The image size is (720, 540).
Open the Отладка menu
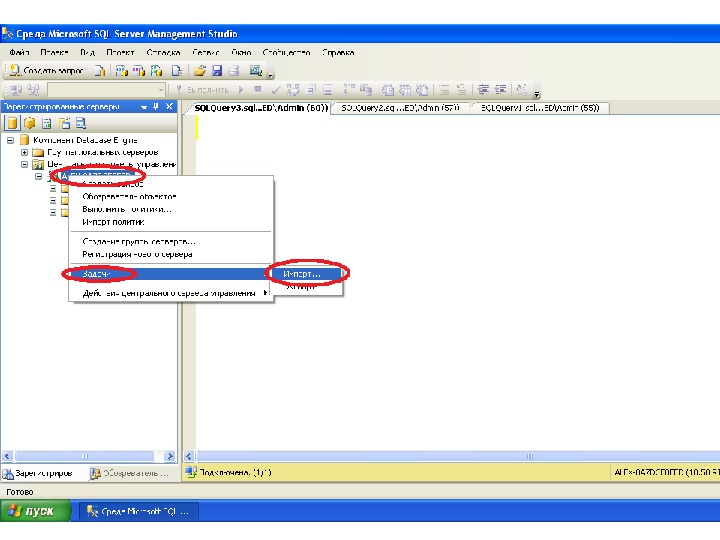[x=163, y=52]
